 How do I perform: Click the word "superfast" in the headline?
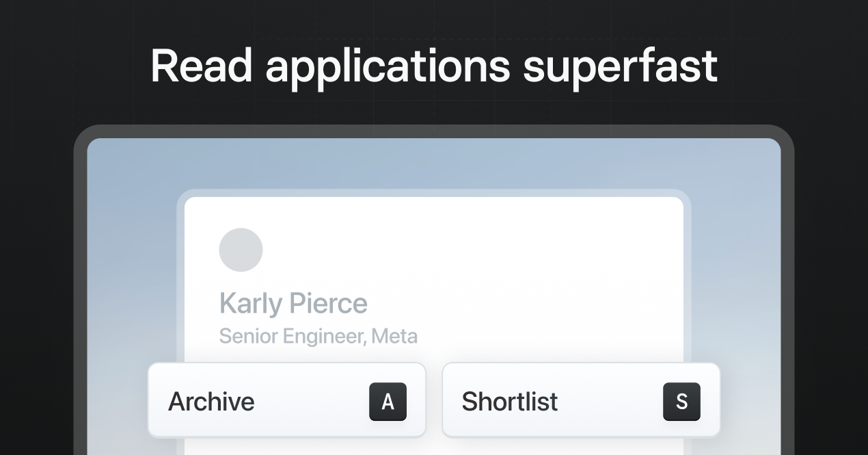click(620, 66)
